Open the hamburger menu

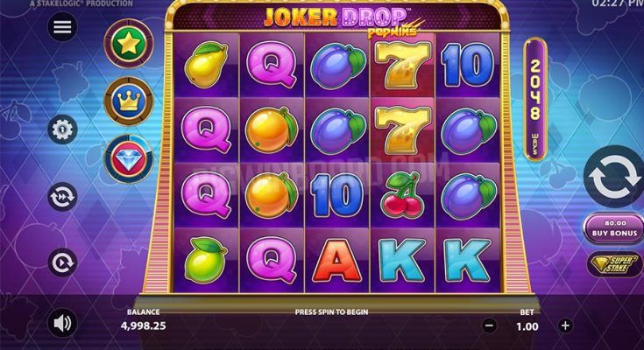tap(62, 27)
